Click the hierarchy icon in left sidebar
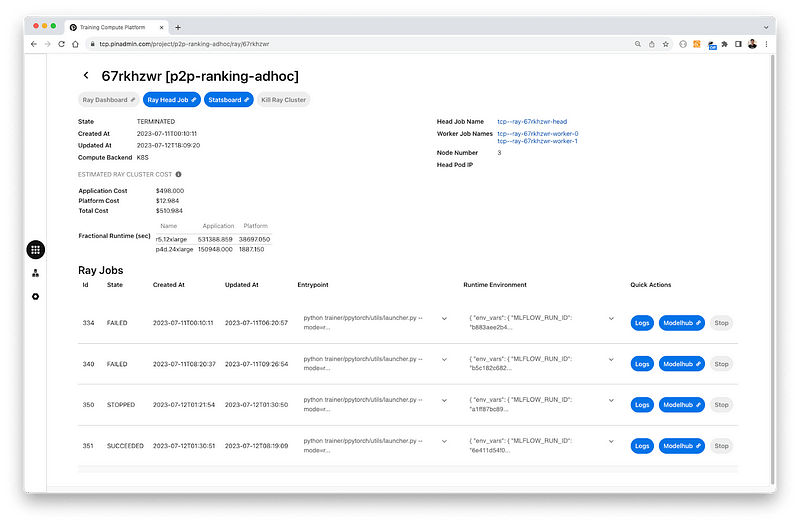 click(35, 273)
